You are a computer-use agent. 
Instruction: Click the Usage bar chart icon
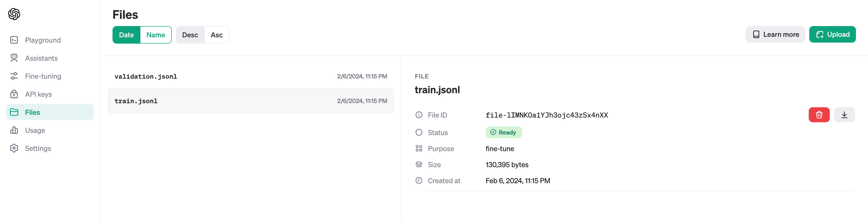[14, 130]
